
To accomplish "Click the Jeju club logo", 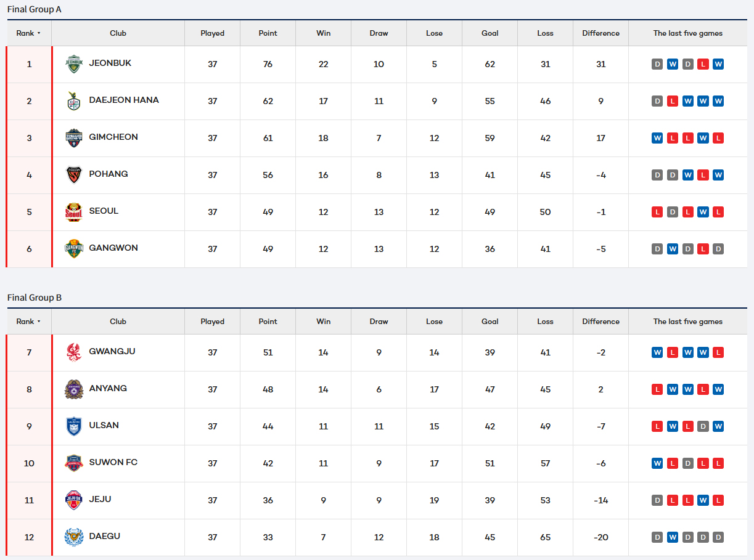I will coord(74,500).
